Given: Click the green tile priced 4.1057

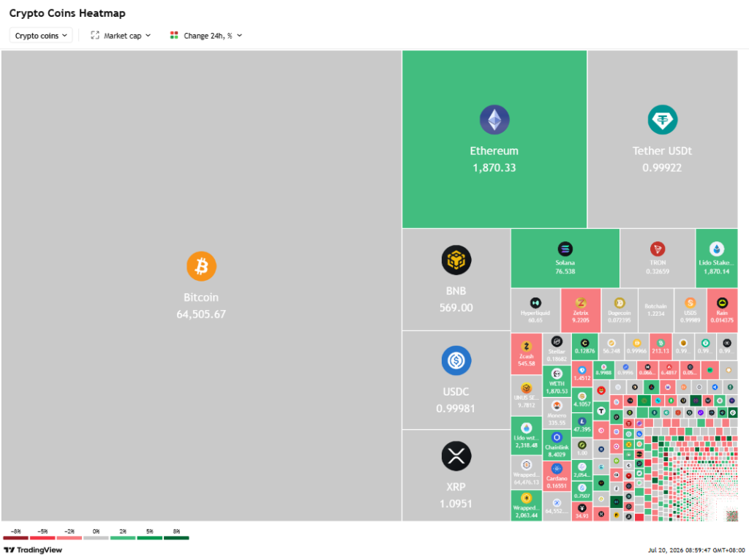Looking at the screenshot, I should pyautogui.click(x=582, y=400).
